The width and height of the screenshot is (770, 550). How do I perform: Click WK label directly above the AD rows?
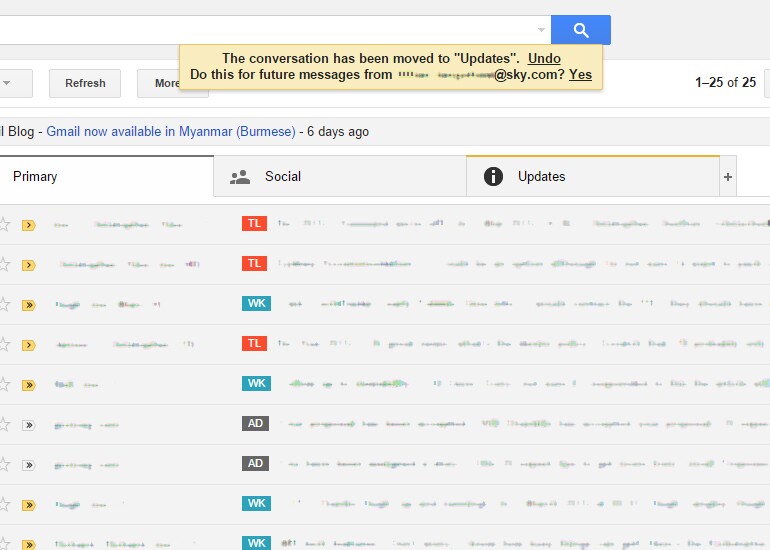(x=256, y=384)
